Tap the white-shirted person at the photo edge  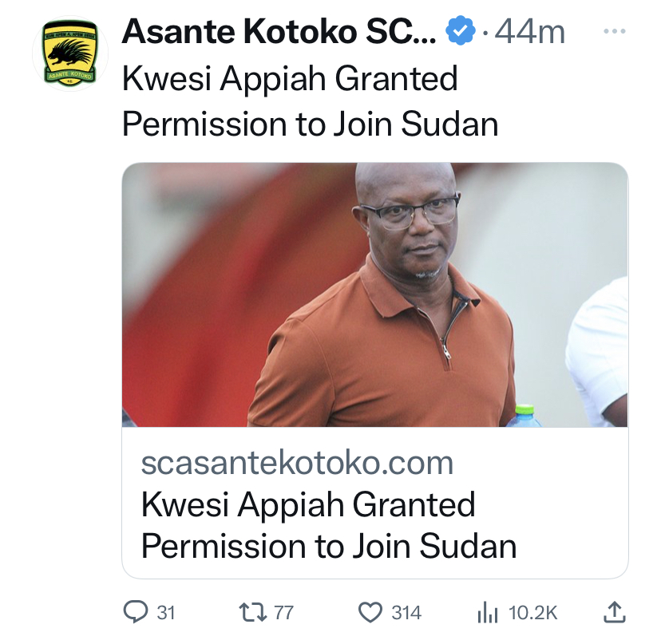click(601, 351)
